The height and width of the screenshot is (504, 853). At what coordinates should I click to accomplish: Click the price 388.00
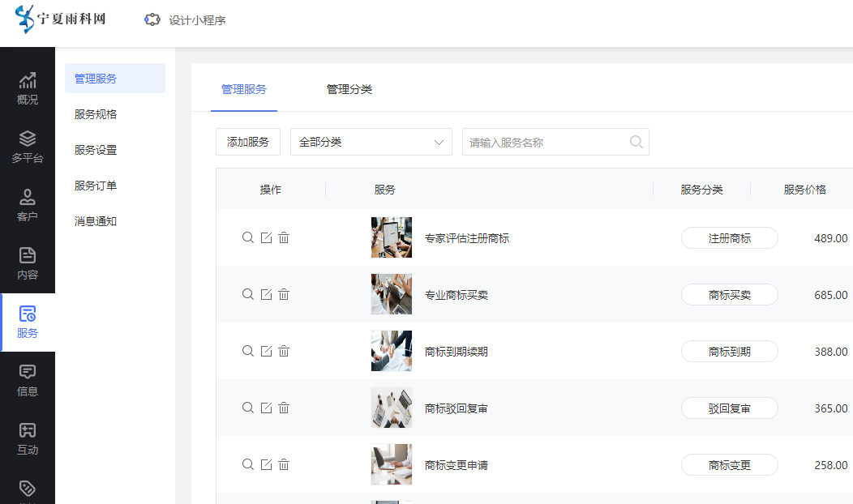pyautogui.click(x=830, y=351)
